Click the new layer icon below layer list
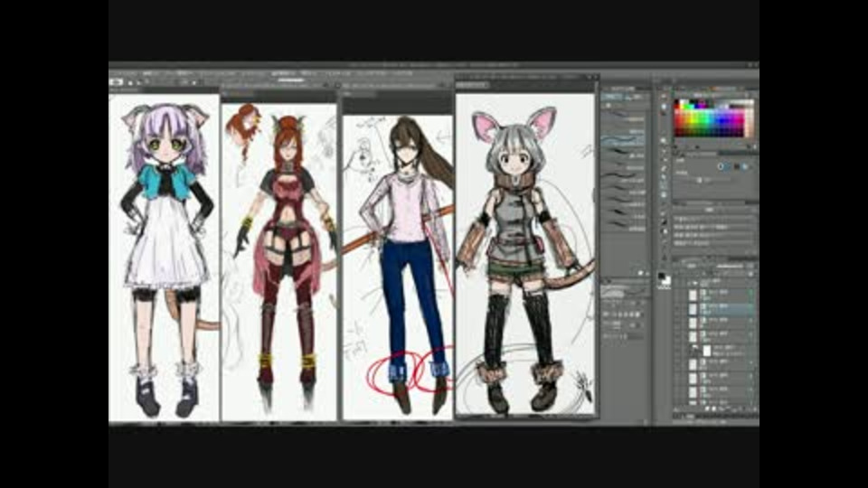This screenshot has height=488, width=868. 707,409
